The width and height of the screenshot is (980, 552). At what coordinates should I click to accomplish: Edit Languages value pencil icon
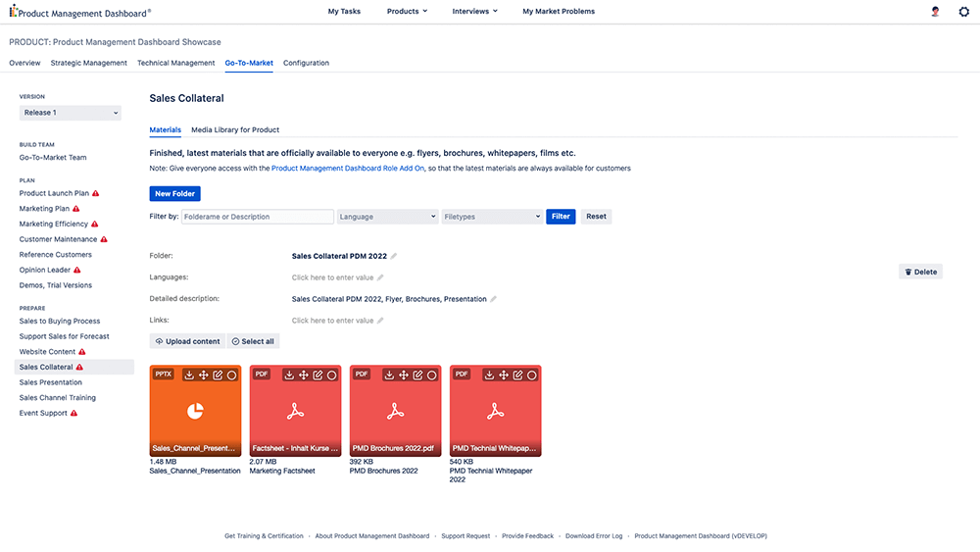pyautogui.click(x=380, y=277)
